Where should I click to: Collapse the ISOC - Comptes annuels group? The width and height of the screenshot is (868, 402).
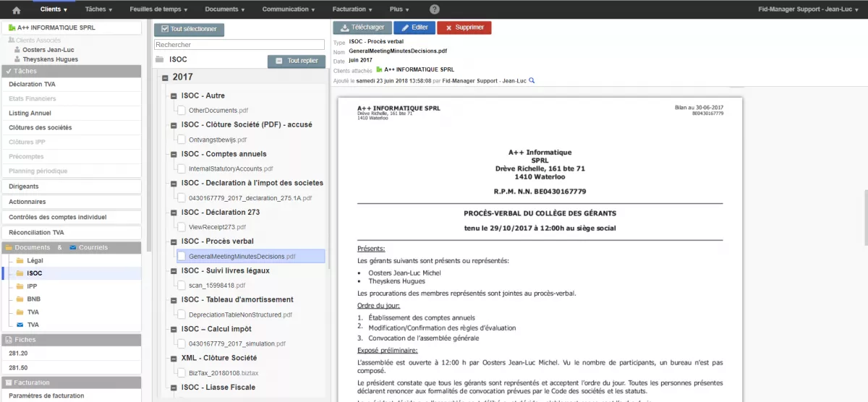[x=174, y=154]
